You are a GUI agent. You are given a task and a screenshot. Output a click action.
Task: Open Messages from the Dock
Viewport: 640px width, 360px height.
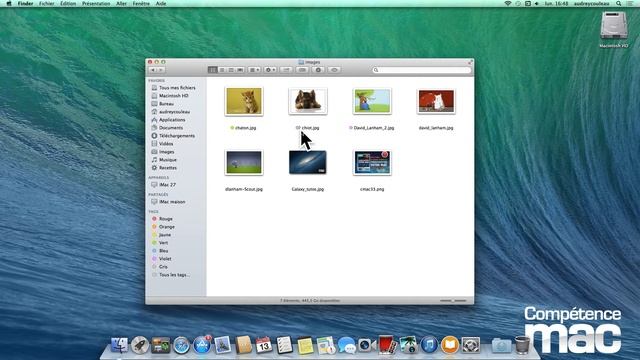[347, 345]
